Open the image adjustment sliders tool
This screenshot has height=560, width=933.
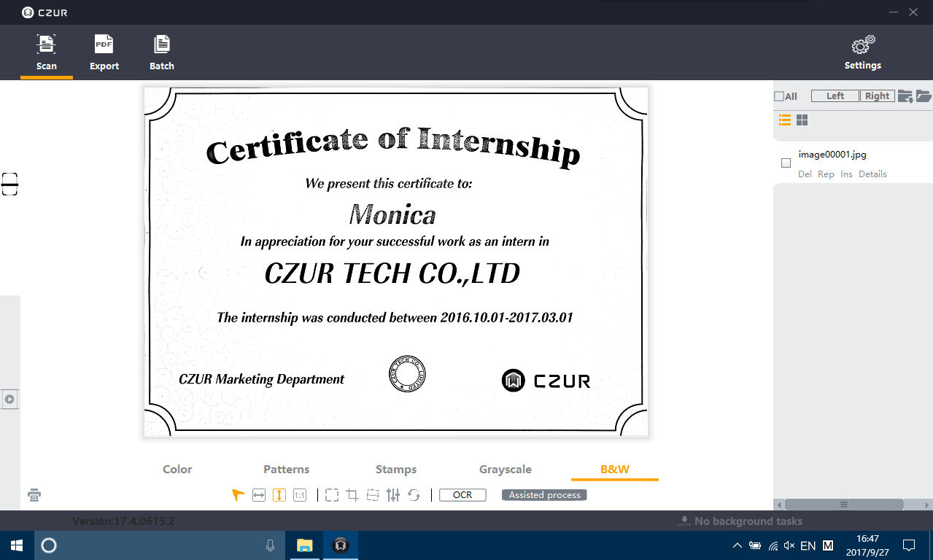[x=393, y=495]
